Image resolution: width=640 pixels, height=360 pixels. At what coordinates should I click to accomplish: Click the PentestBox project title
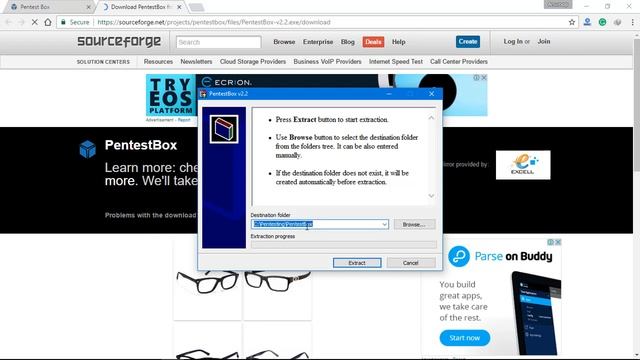coord(141,145)
